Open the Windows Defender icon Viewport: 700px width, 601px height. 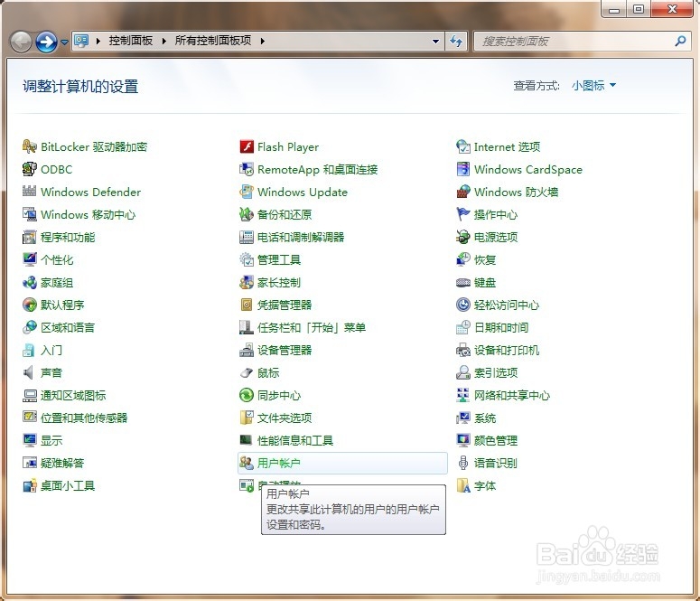point(30,192)
